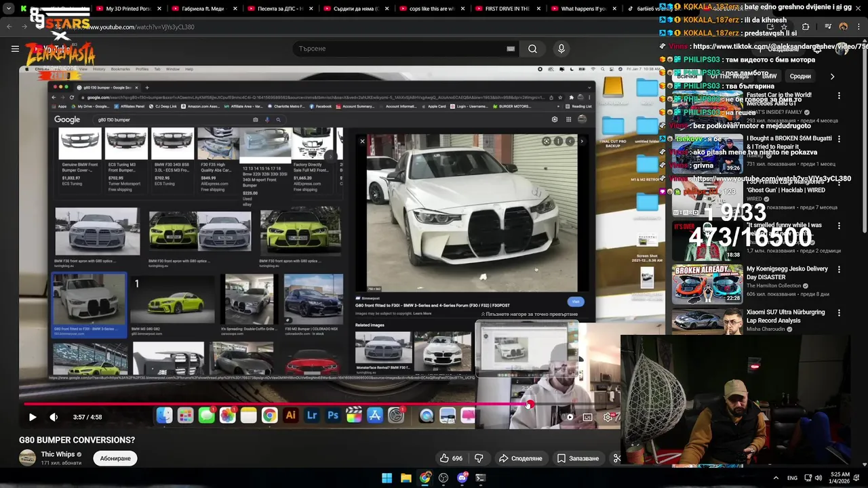Select the 'Всички' filter chip
Screen dimensions: 868x488
[x=686, y=77]
